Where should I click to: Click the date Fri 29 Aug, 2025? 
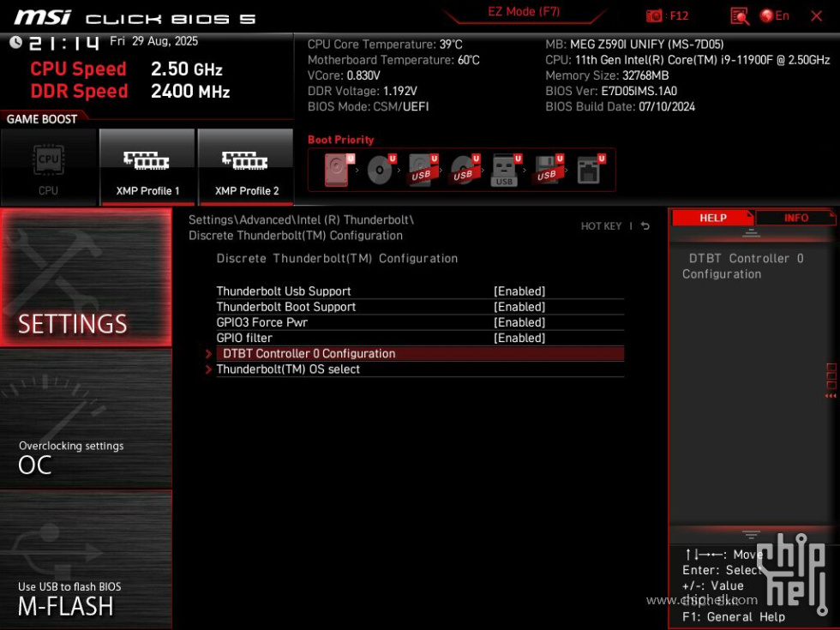[x=153, y=41]
